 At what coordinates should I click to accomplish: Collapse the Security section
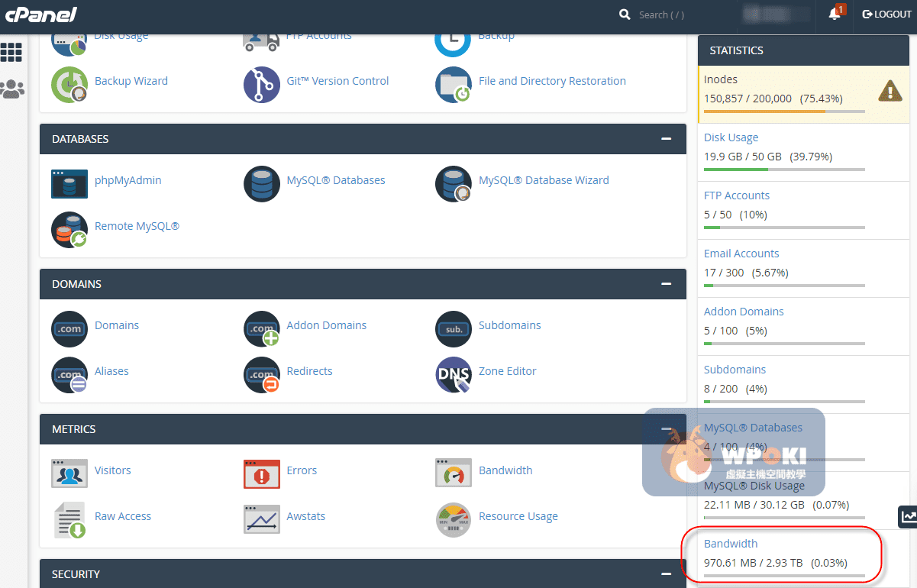[666, 574]
